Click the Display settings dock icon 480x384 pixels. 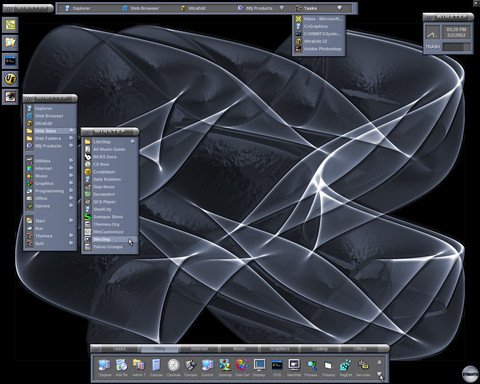pos(259,366)
